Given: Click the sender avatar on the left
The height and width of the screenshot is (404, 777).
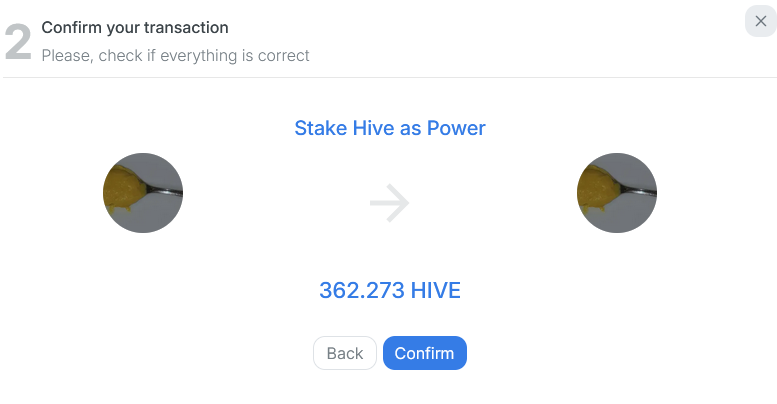Looking at the screenshot, I should [x=143, y=193].
